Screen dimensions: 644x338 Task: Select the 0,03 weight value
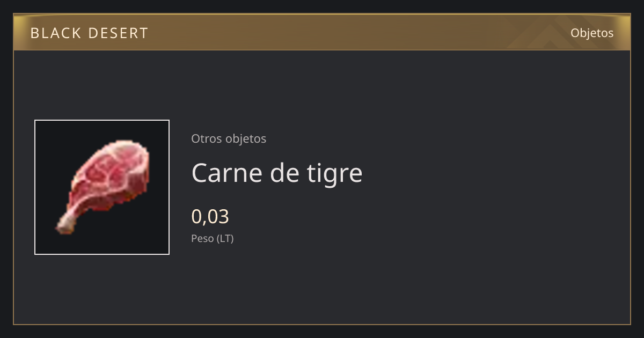[x=210, y=216]
